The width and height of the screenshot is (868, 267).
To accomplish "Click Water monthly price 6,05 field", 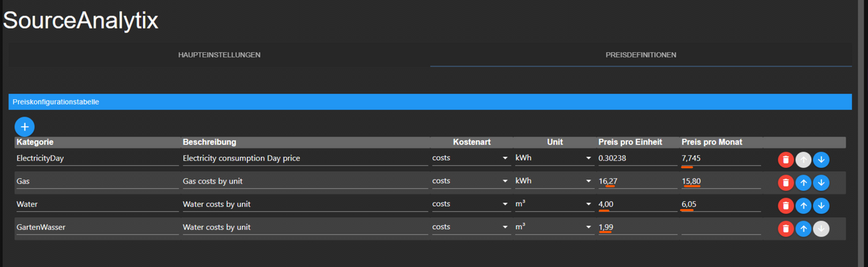I will click(x=720, y=204).
